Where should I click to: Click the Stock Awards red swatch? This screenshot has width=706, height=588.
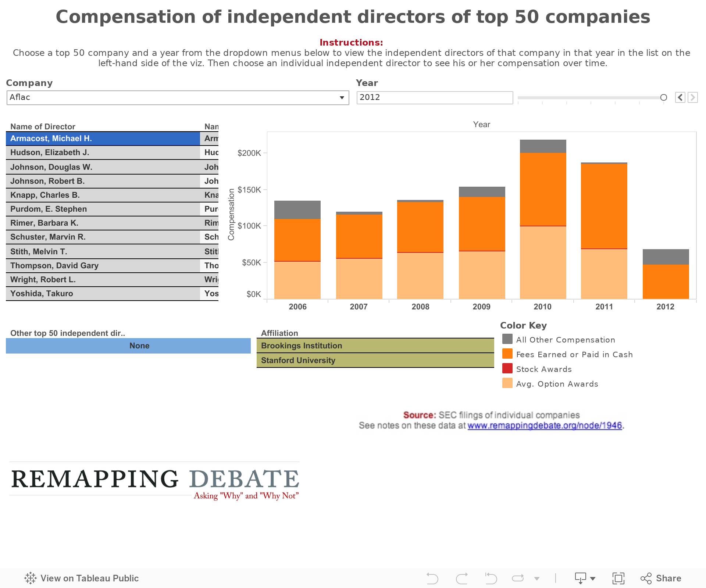pos(507,368)
